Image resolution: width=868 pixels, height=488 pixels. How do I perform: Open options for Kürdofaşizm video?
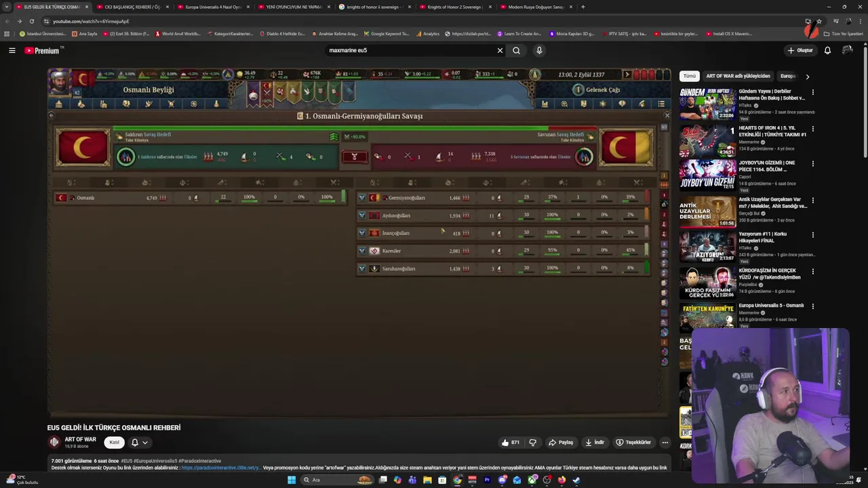pos(813,271)
